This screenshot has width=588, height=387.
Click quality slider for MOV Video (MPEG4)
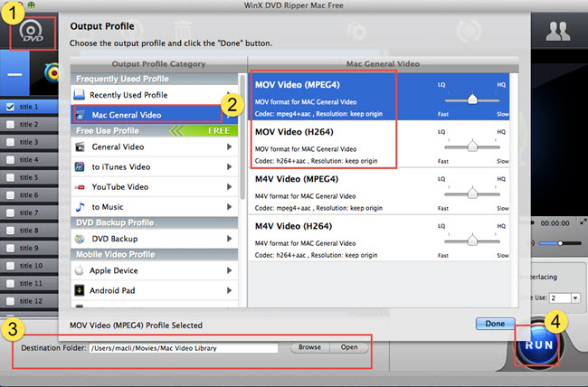(472, 99)
